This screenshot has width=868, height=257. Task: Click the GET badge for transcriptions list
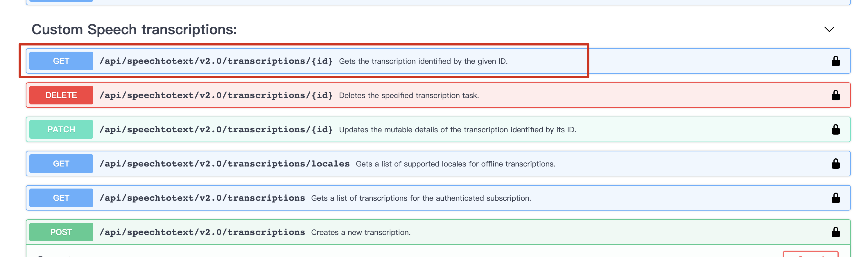(61, 198)
